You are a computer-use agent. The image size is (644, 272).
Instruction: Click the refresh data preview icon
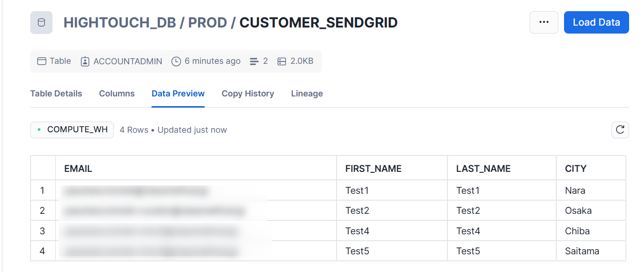tap(620, 130)
